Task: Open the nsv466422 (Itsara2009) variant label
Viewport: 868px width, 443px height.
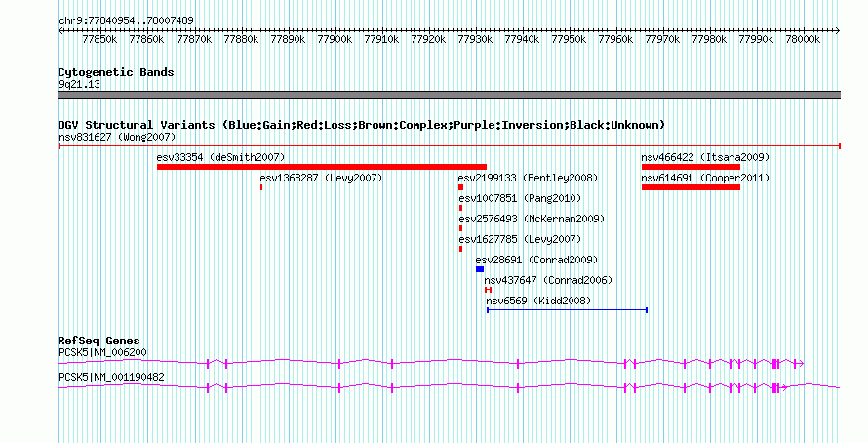Action: click(x=705, y=157)
